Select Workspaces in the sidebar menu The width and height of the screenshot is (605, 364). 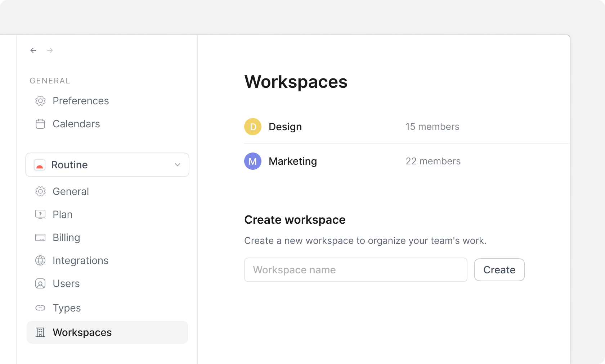[82, 332]
